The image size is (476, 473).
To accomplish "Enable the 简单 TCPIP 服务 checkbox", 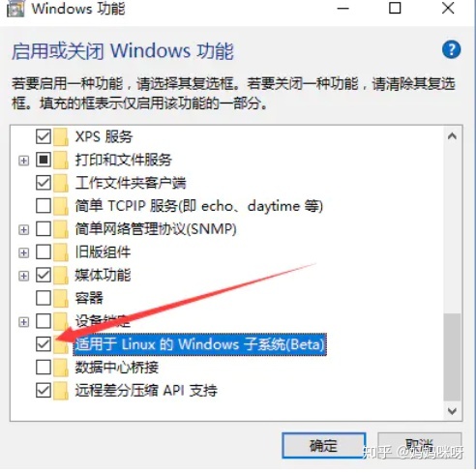I will (44, 206).
